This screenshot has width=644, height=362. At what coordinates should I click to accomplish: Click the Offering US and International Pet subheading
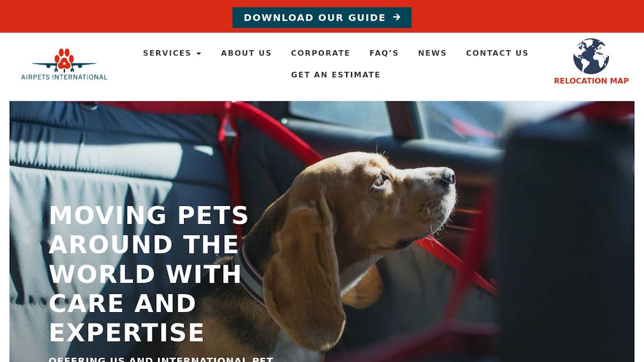tap(161, 359)
